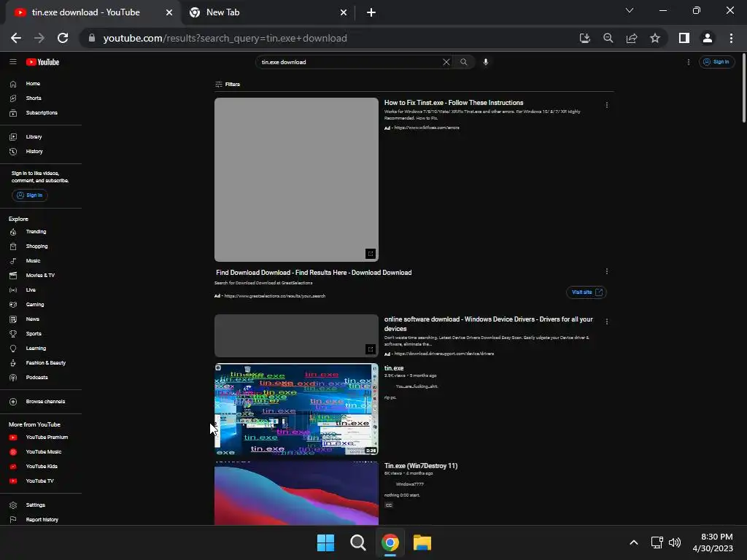This screenshot has width=747, height=560.
Task: Share this page icon
Action: click(x=632, y=38)
